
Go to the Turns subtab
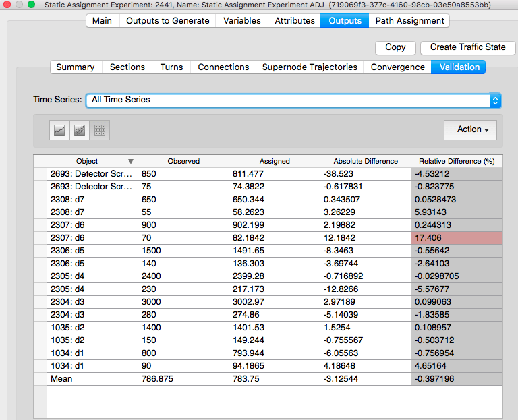click(171, 67)
